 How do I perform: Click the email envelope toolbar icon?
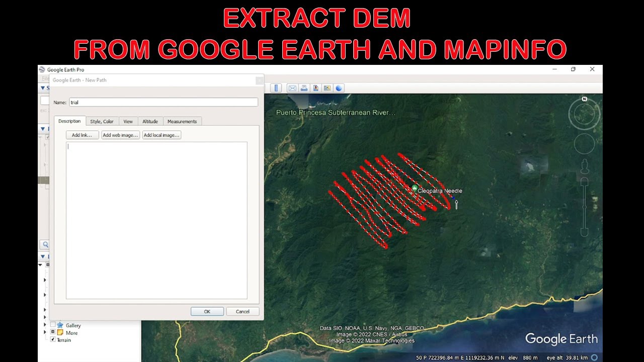292,88
